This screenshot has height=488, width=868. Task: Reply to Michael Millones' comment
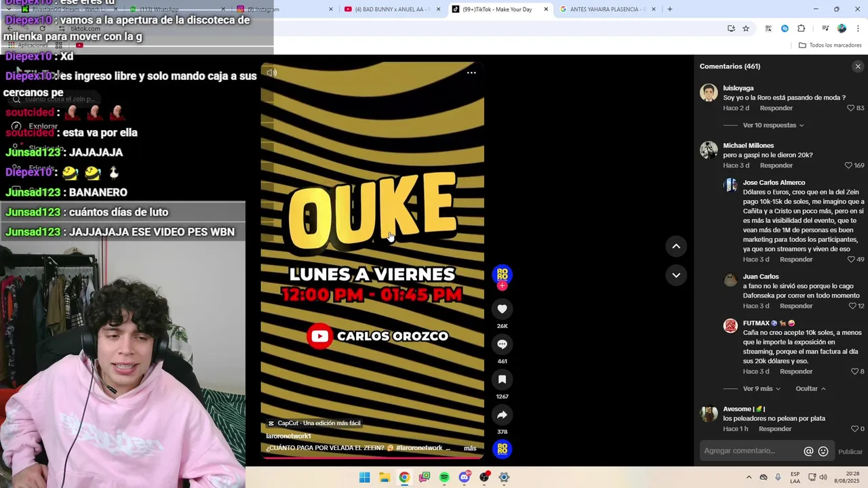click(776, 165)
